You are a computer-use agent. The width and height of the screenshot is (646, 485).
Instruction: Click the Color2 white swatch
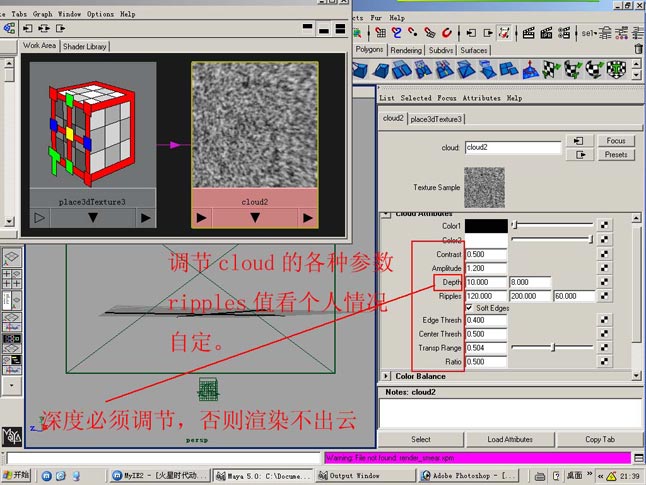486,240
